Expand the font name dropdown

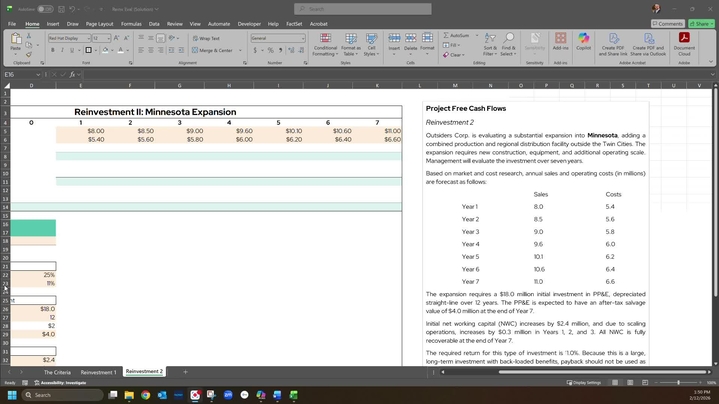pos(88,38)
